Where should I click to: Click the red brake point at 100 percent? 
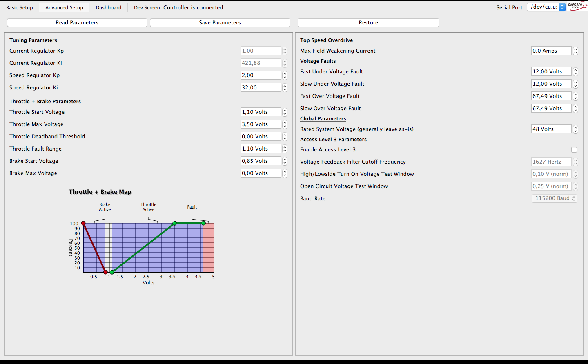pyautogui.click(x=83, y=223)
